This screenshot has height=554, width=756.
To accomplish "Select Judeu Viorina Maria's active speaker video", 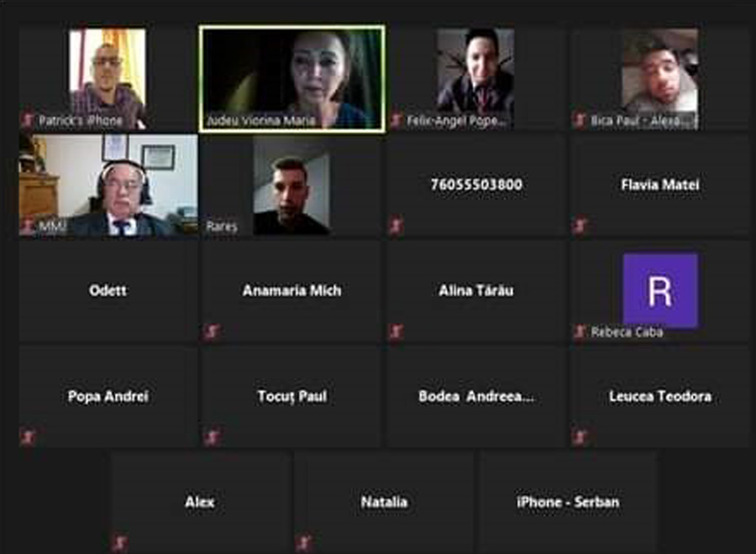I will (x=292, y=79).
